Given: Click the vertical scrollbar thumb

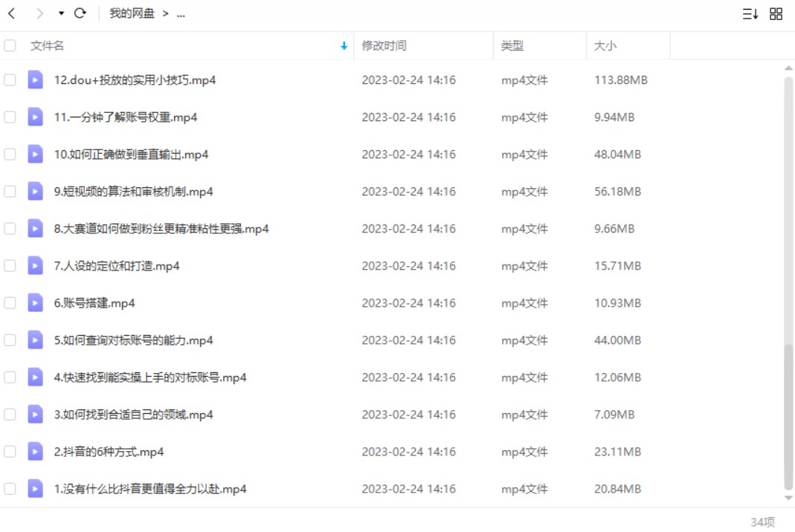Looking at the screenshot, I should point(788,417).
